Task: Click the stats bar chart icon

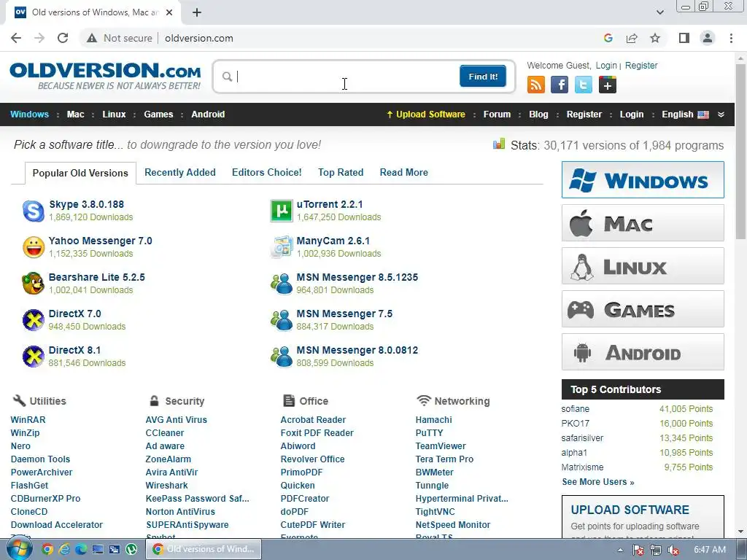Action: pos(499,144)
